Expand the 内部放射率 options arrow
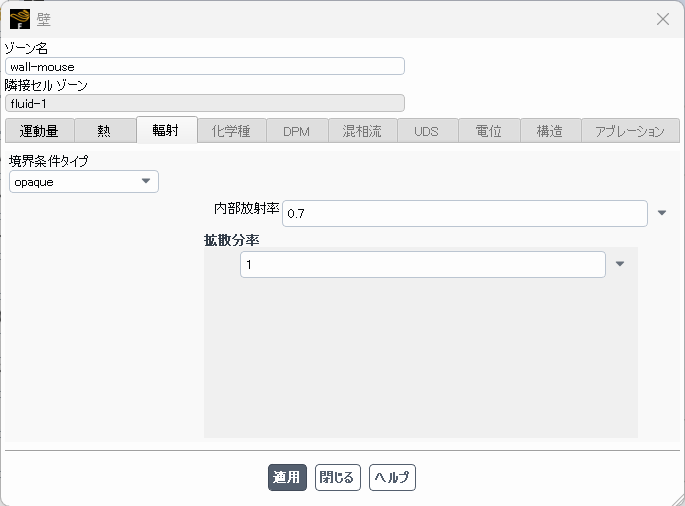The image size is (685, 506). click(x=662, y=213)
